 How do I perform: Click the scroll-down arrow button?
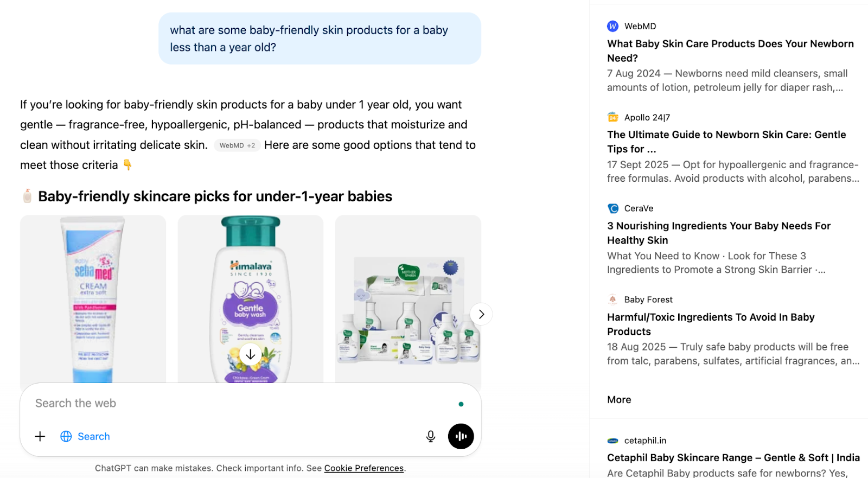point(251,355)
